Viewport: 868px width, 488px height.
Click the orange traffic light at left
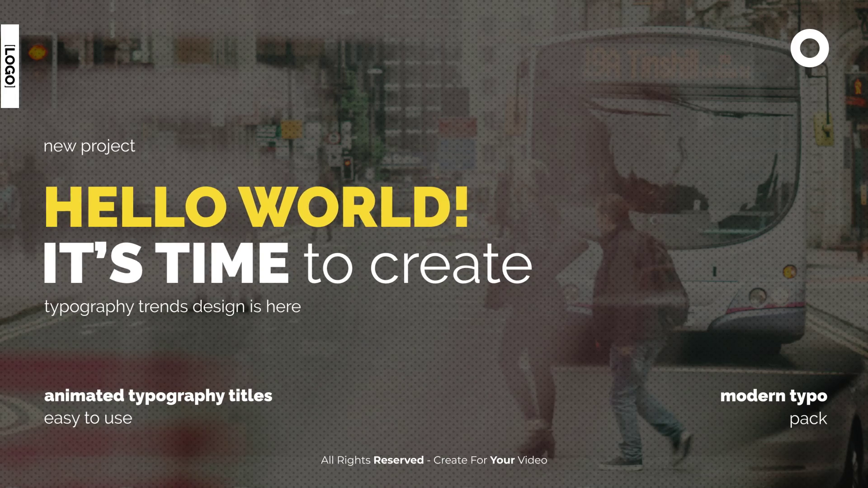[x=37, y=53]
